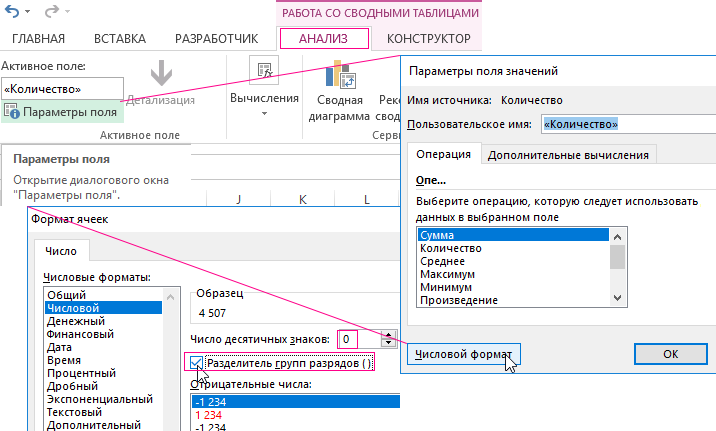Pick Минимум in the operation list
Screen dimensions: 716x431
(x=513, y=287)
